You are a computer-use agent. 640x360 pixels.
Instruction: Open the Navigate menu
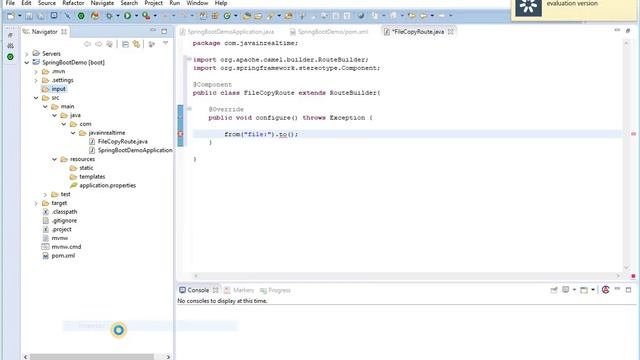click(102, 3)
